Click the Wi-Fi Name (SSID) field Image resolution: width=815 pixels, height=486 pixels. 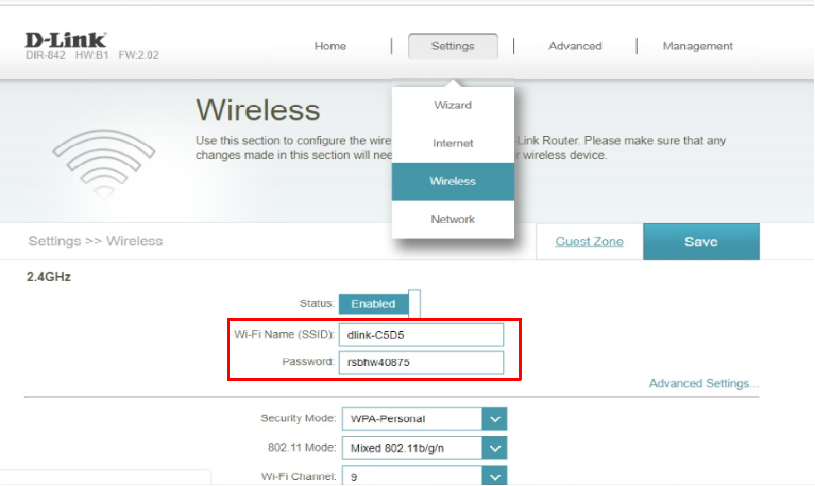point(421,335)
